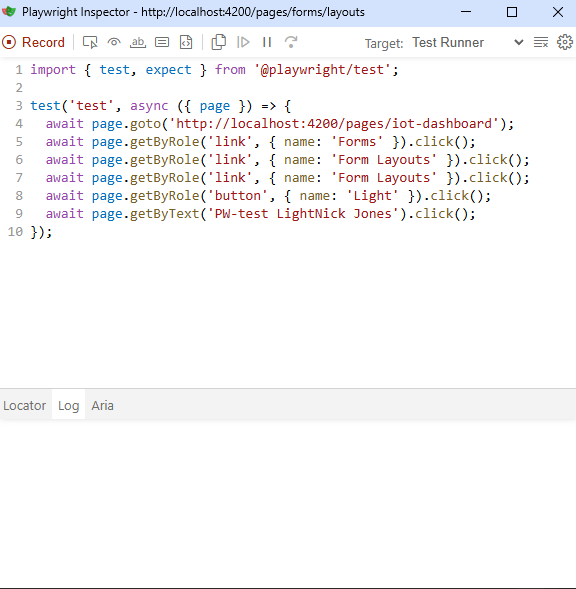The image size is (576, 589).
Task: Click the empty line 2
Action: 288,88
